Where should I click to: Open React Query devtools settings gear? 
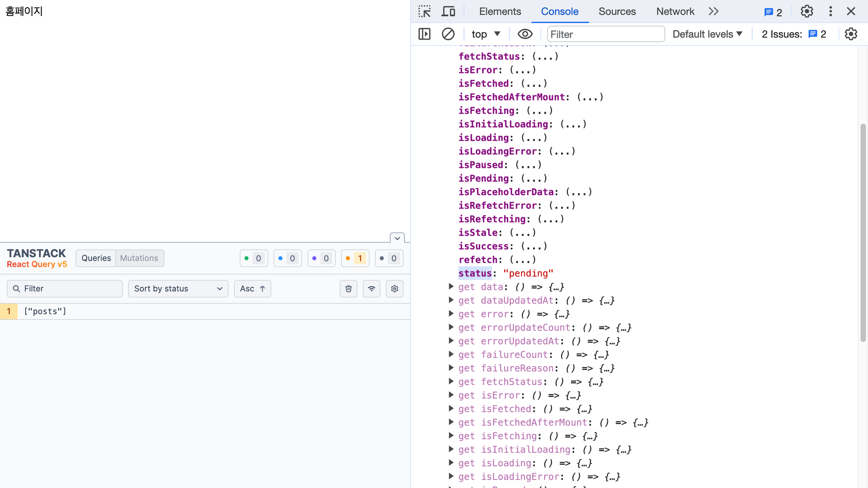pos(395,288)
